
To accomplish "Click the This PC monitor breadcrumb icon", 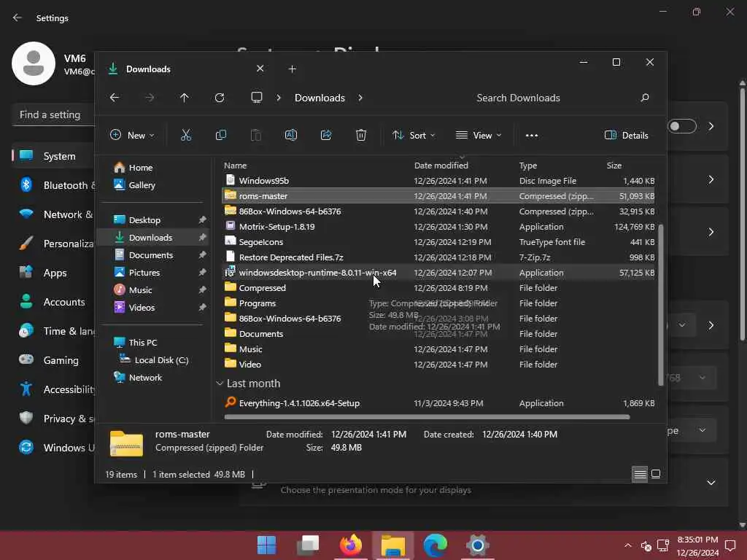I will click(x=257, y=98).
